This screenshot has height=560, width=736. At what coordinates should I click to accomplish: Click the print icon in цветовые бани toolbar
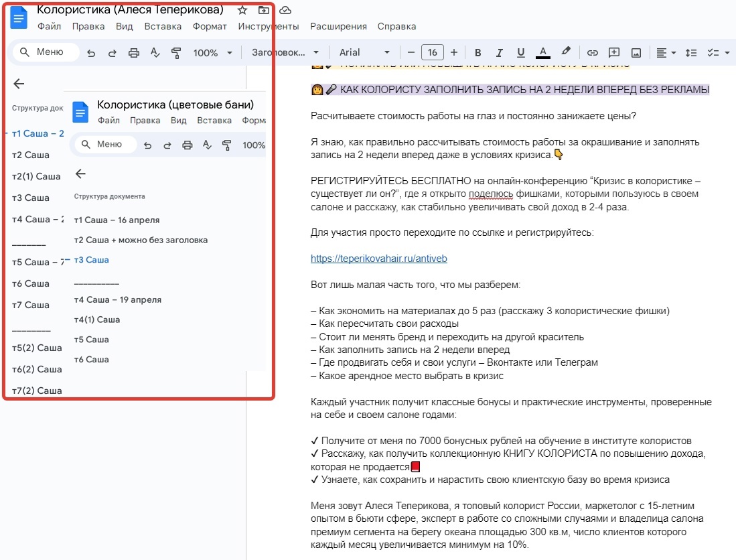(x=188, y=145)
